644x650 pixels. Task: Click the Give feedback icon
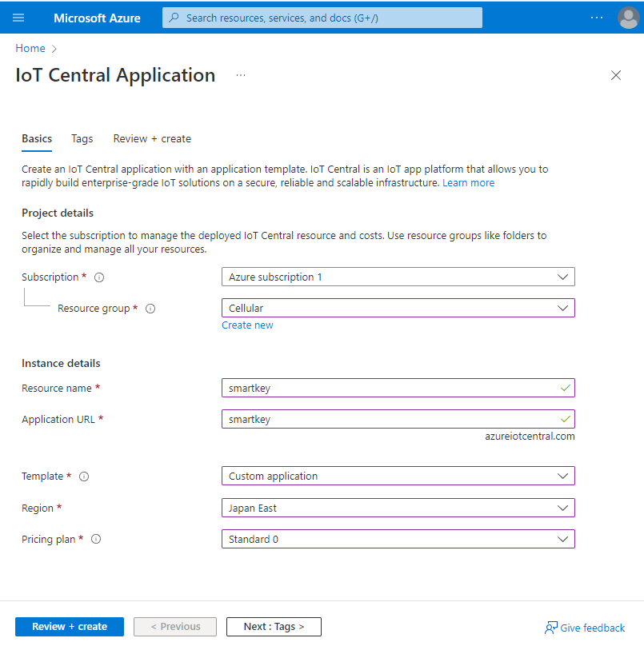pos(550,628)
